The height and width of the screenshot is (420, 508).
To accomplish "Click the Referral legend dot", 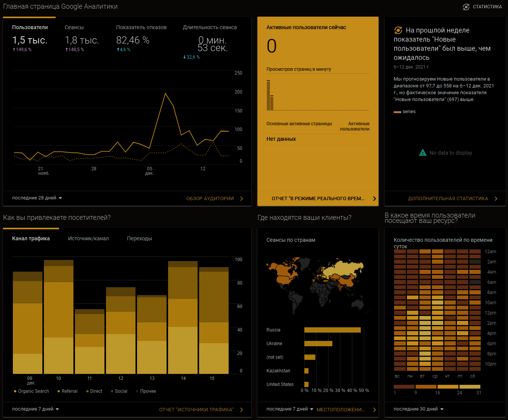I will point(59,391).
